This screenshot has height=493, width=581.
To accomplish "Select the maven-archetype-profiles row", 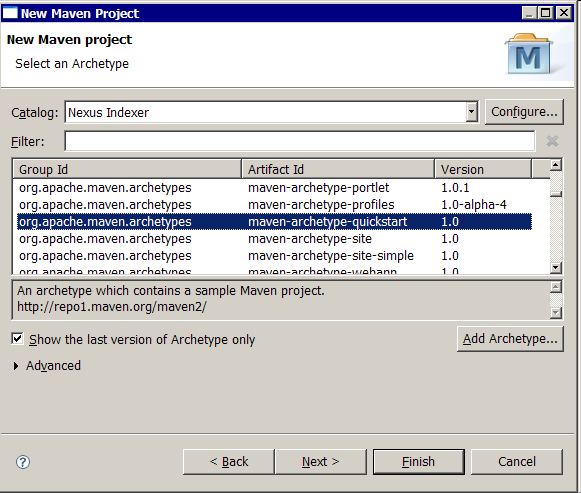I will pyautogui.click(x=275, y=204).
